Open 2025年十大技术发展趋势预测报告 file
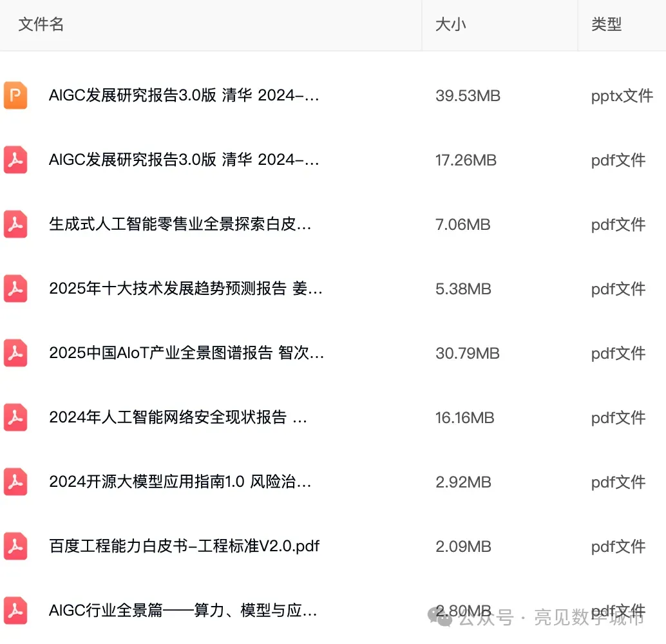Screen dimensions: 666x644 coord(186,289)
